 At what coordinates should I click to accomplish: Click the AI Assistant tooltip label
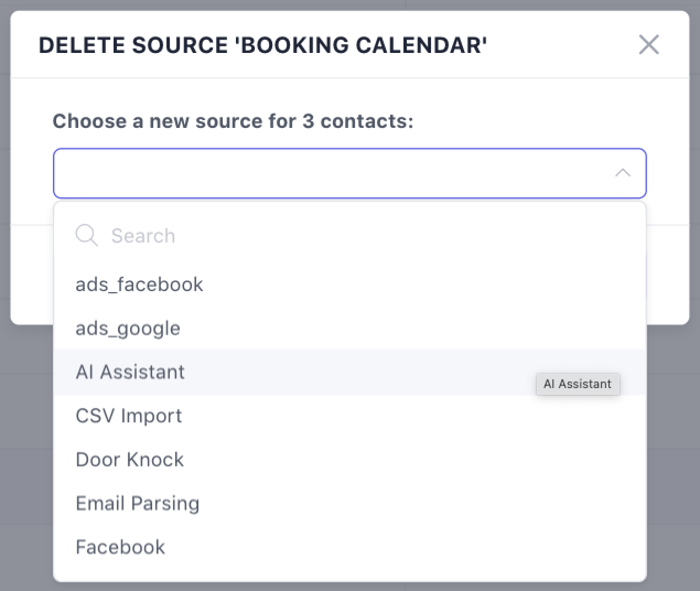(578, 384)
